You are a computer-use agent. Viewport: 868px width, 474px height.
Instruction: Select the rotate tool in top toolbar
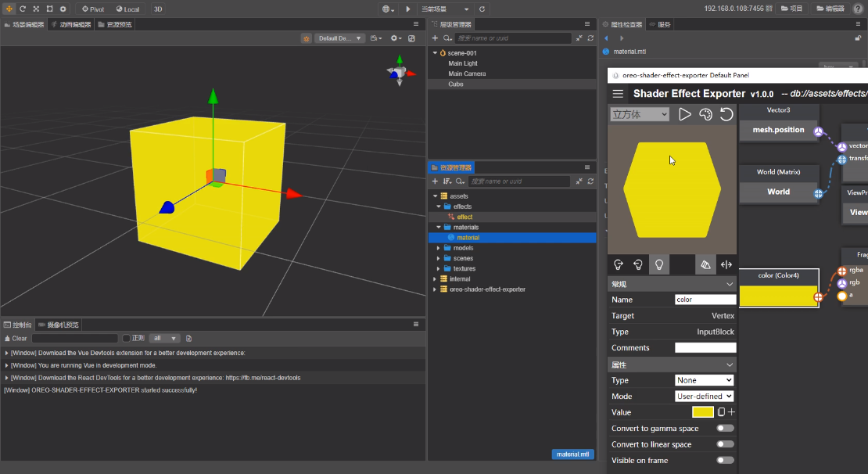[22, 9]
